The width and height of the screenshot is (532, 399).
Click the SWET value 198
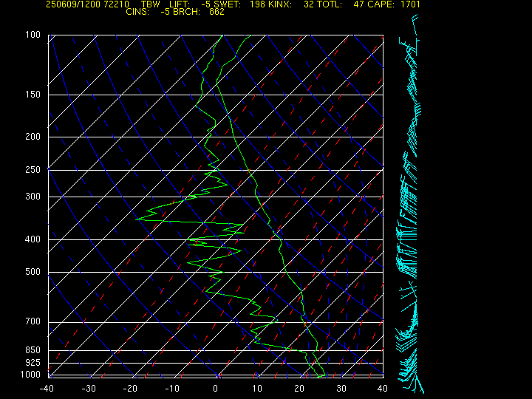tap(257, 4)
